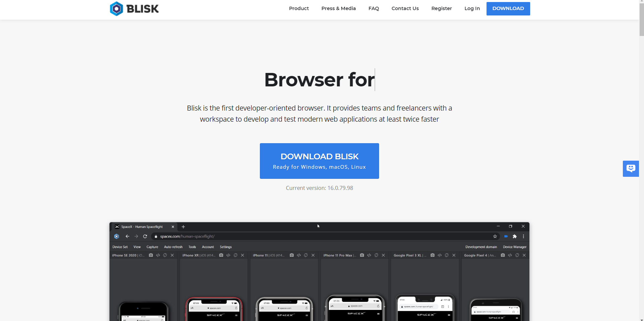
Task: Toggle rotation on the iPhone 11 device
Action: coord(306,255)
